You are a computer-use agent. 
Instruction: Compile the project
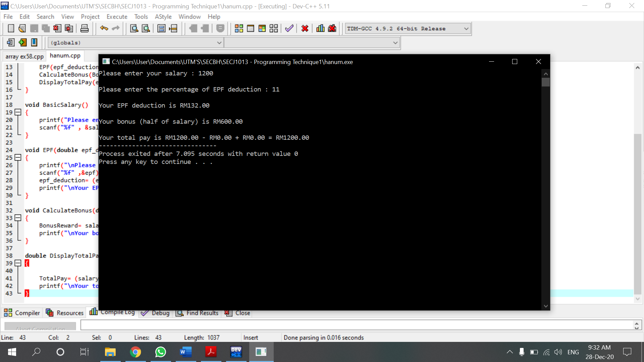[239, 28]
